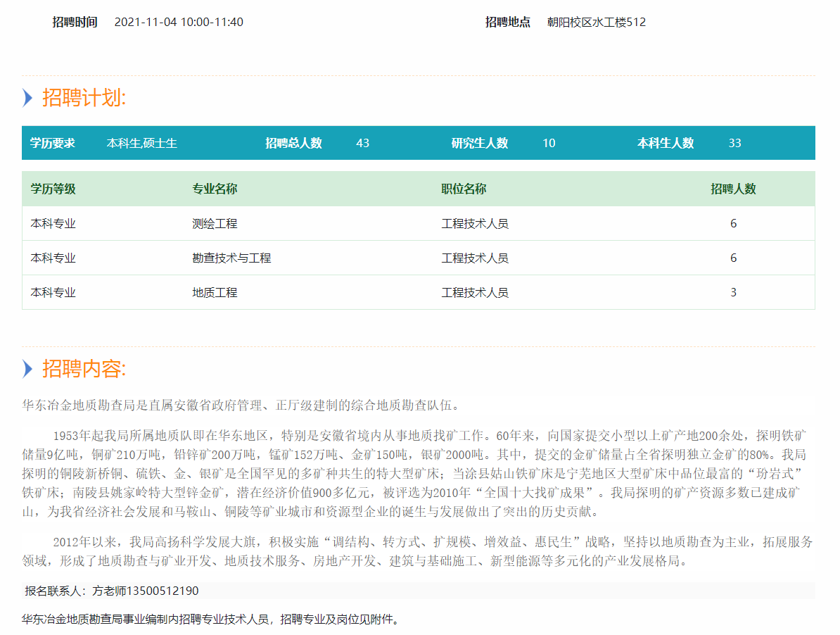The image size is (840, 635).
Task: Click the 学历等级 column header
Action: [x=53, y=189]
